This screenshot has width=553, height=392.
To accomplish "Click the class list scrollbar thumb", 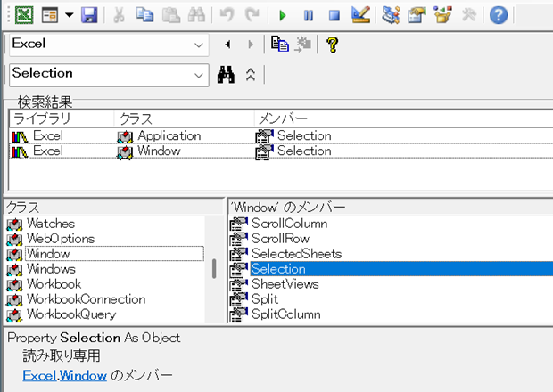I will 214,269.
